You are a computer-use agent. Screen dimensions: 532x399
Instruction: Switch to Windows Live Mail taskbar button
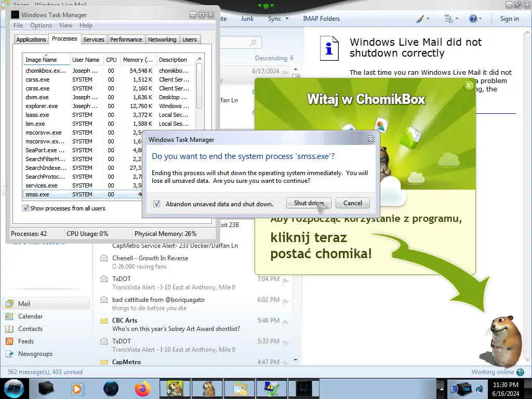[x=240, y=389]
